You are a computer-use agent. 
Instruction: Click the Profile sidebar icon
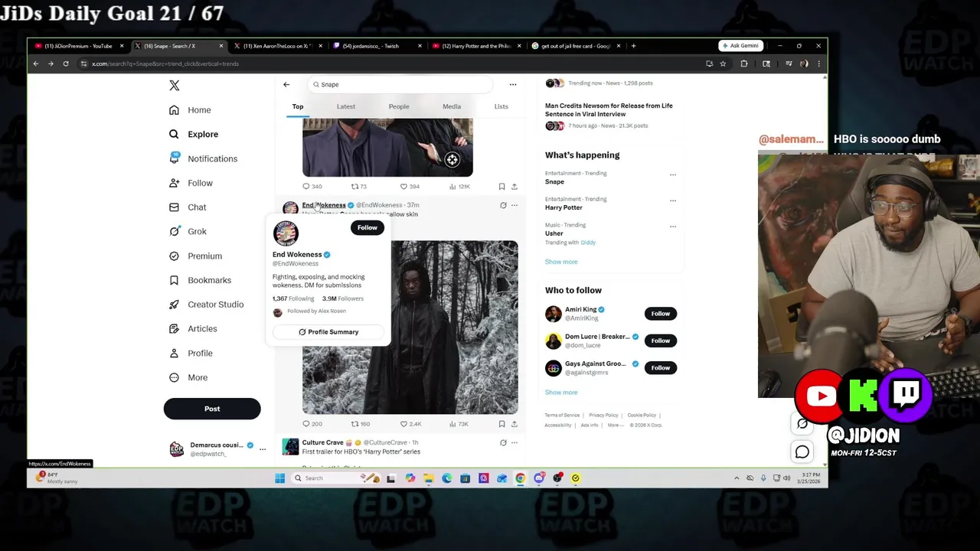tap(174, 353)
